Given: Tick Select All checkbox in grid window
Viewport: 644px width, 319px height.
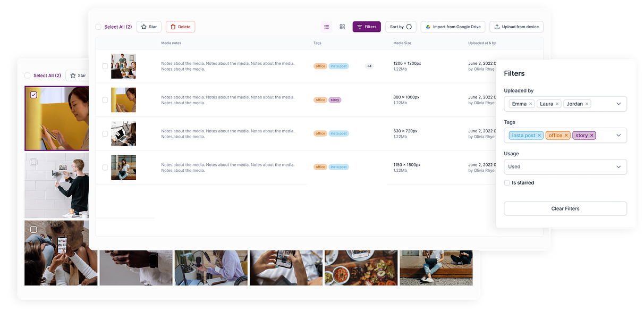Looking at the screenshot, I should 28,75.
